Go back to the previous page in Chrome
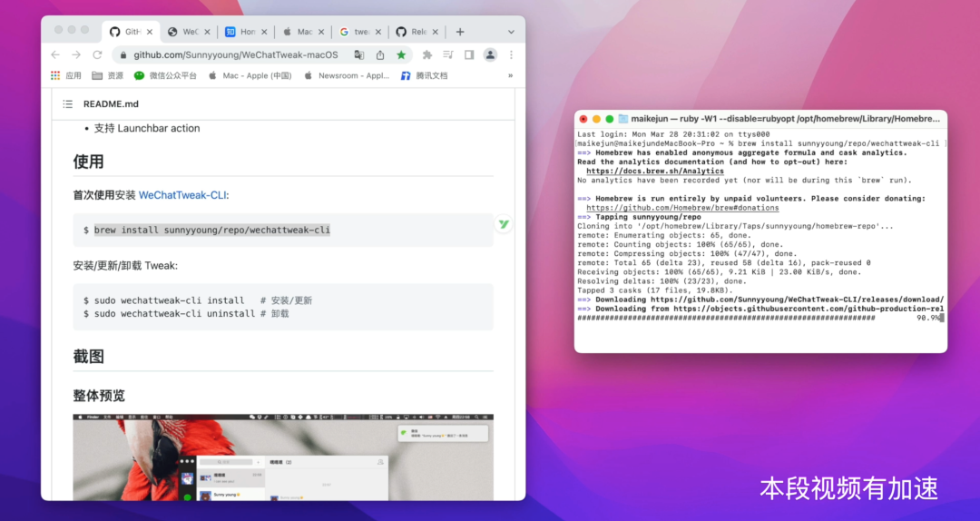This screenshot has height=521, width=980. 55,55
